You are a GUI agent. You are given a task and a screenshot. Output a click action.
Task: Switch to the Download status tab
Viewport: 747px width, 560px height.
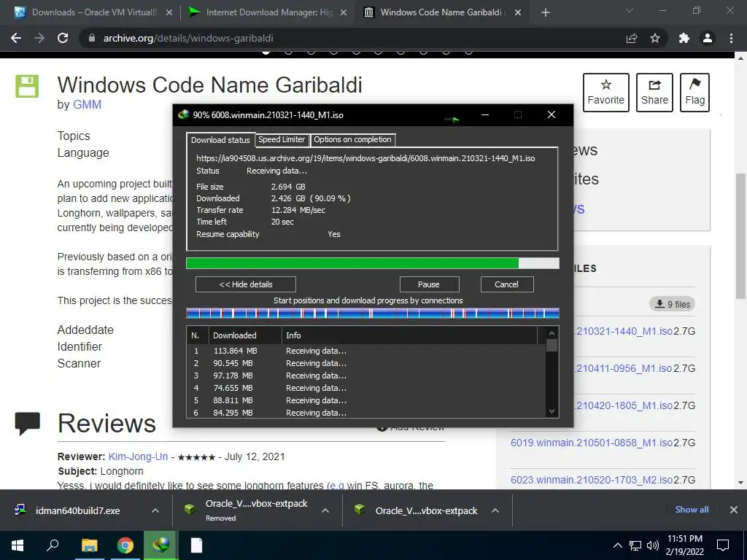tap(220, 140)
